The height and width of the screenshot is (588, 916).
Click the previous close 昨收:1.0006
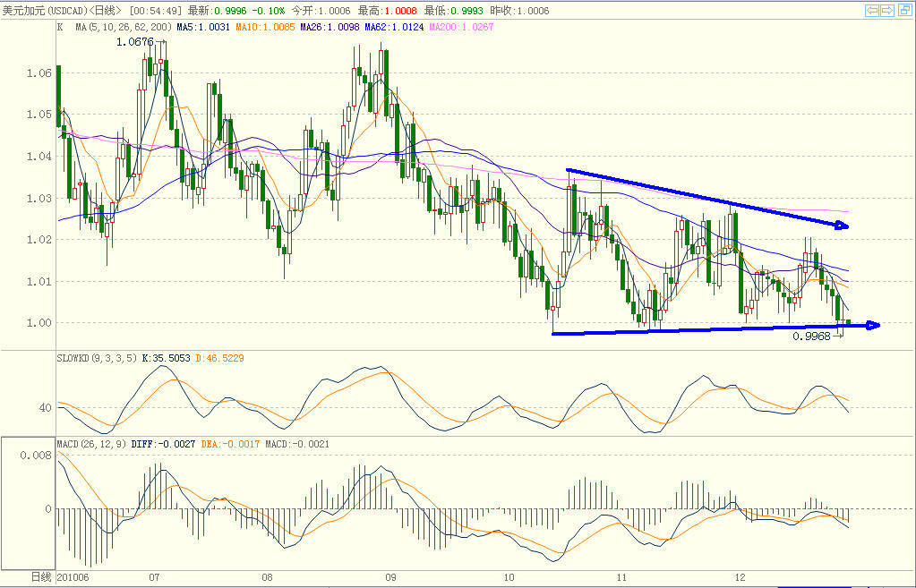click(x=519, y=11)
